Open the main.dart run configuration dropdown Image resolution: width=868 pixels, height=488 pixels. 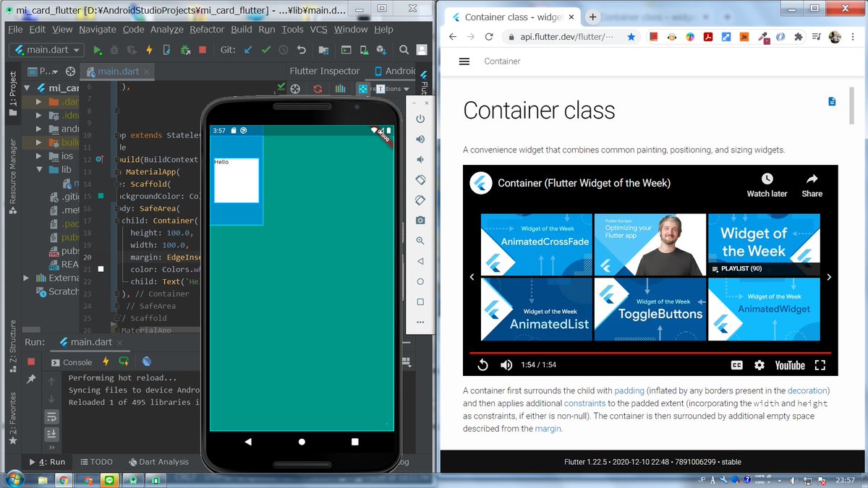point(47,50)
